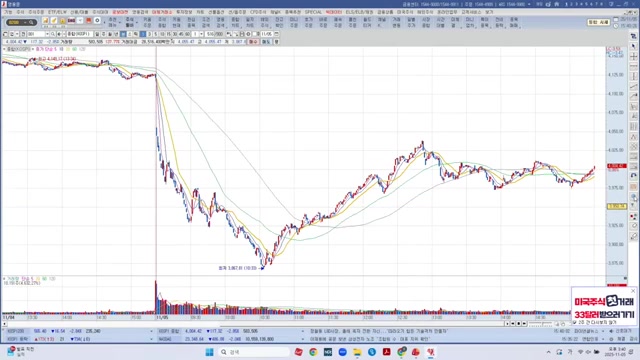
Task: Click the 종합(KOSPI) name field in toolbar
Action: 80,34
